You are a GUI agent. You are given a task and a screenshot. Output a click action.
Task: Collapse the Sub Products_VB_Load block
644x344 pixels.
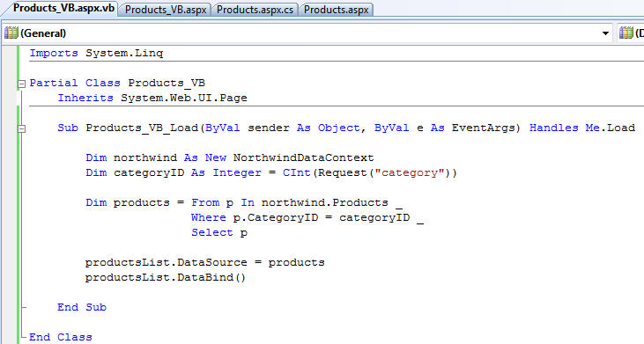[x=21, y=128]
